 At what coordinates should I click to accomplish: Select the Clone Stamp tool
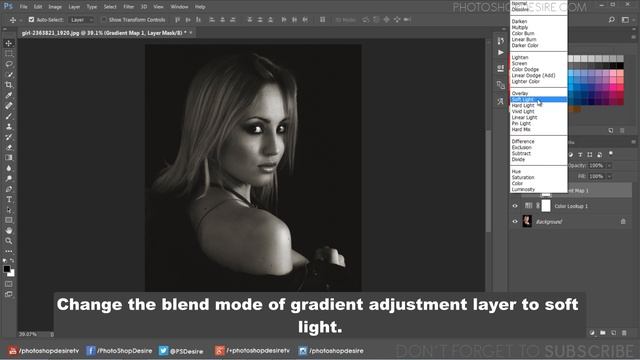click(9, 127)
